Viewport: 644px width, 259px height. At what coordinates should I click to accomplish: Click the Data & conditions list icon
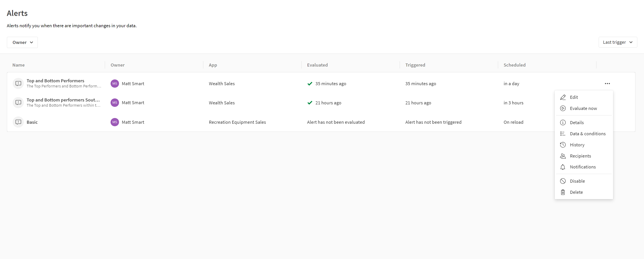coord(563,134)
